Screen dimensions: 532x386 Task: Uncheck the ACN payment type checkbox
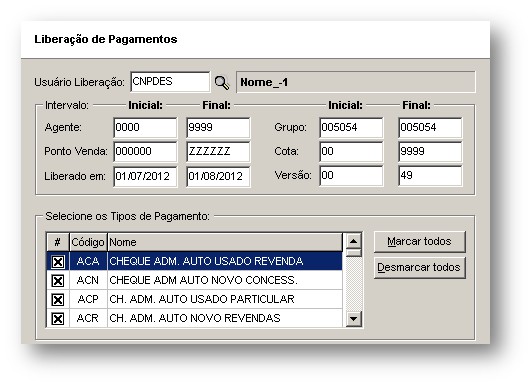tap(58, 281)
